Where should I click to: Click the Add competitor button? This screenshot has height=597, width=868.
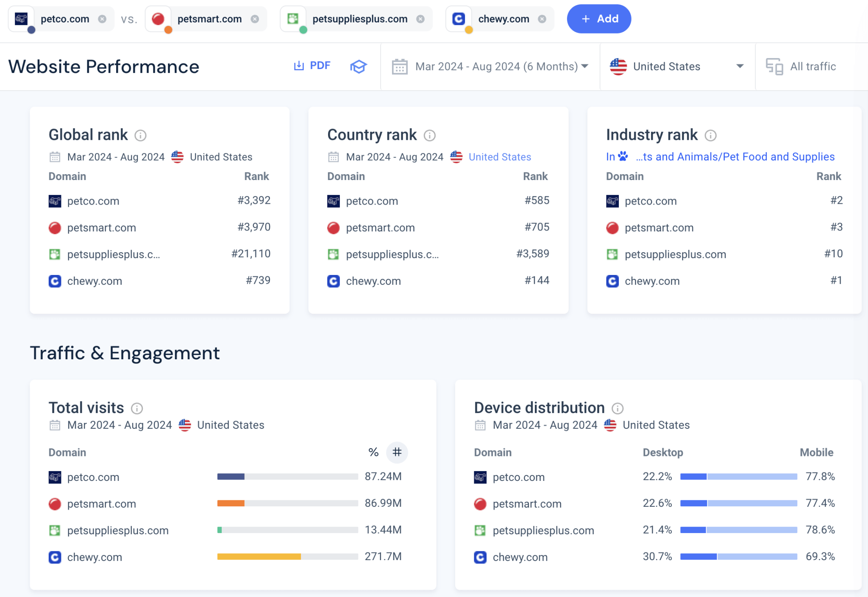pyautogui.click(x=599, y=19)
